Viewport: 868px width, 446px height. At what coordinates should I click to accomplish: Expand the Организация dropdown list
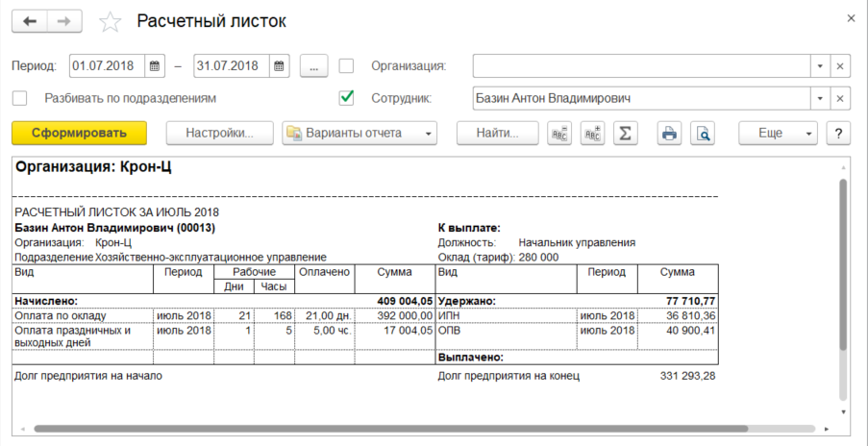pyautogui.click(x=820, y=66)
